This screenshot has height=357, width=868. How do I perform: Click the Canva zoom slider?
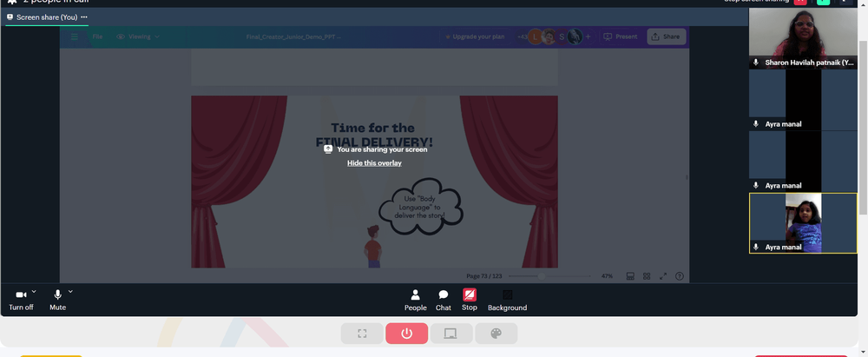(549, 276)
